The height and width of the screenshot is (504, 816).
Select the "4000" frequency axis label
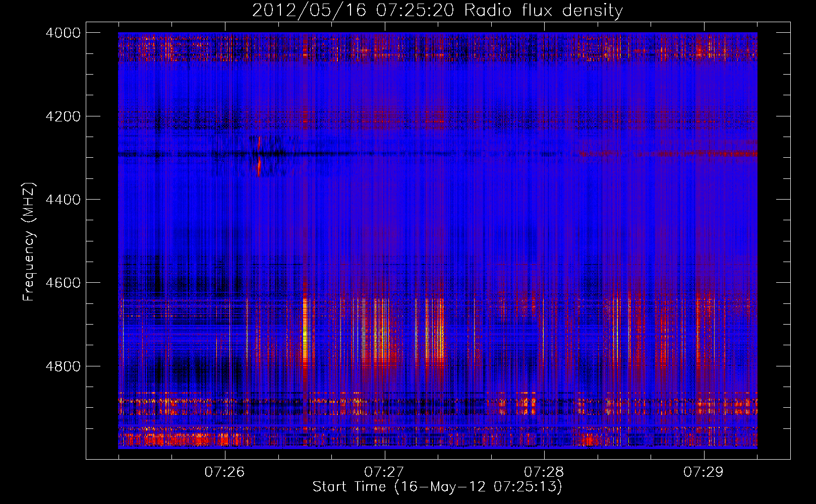coord(63,33)
